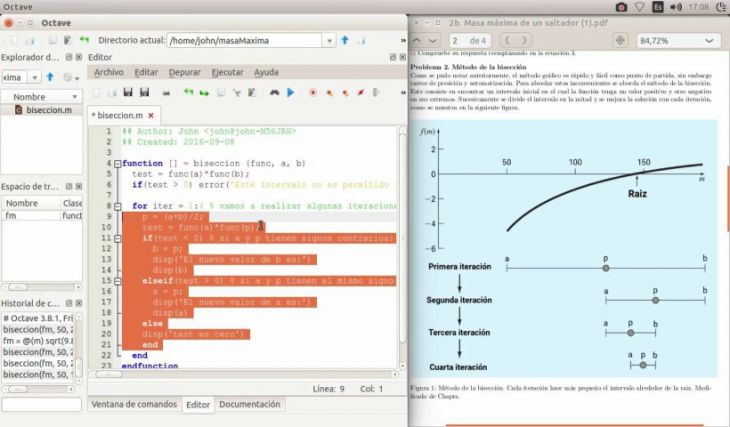This screenshot has height=427, width=730.
Task: Undo using the editor toolbar green left arrow
Action: coord(188,92)
